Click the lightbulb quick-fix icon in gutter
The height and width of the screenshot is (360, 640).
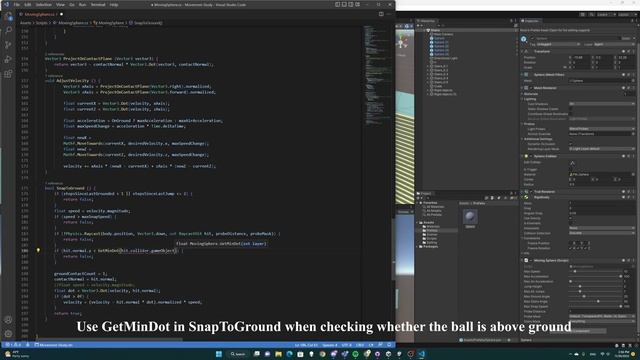point(38,250)
